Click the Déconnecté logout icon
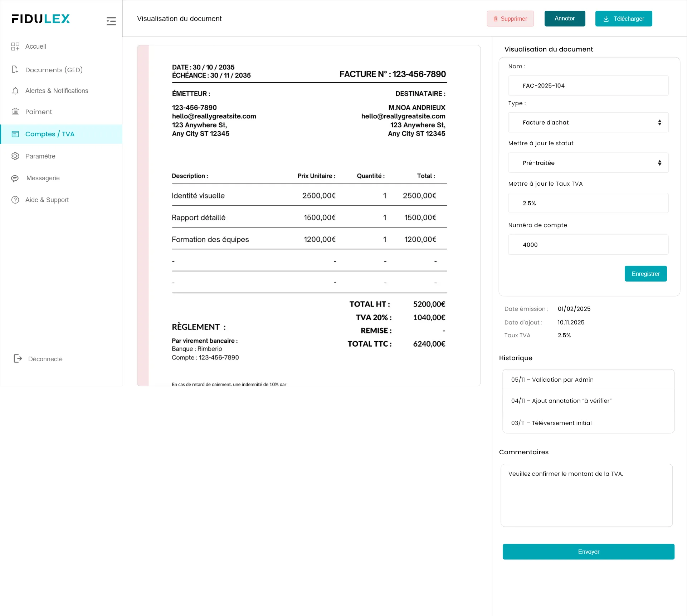687x616 pixels. tap(18, 358)
